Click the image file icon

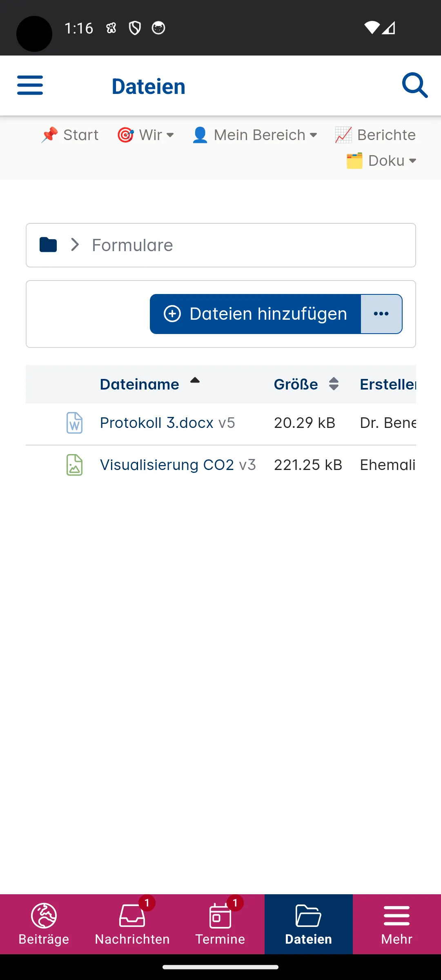click(74, 465)
